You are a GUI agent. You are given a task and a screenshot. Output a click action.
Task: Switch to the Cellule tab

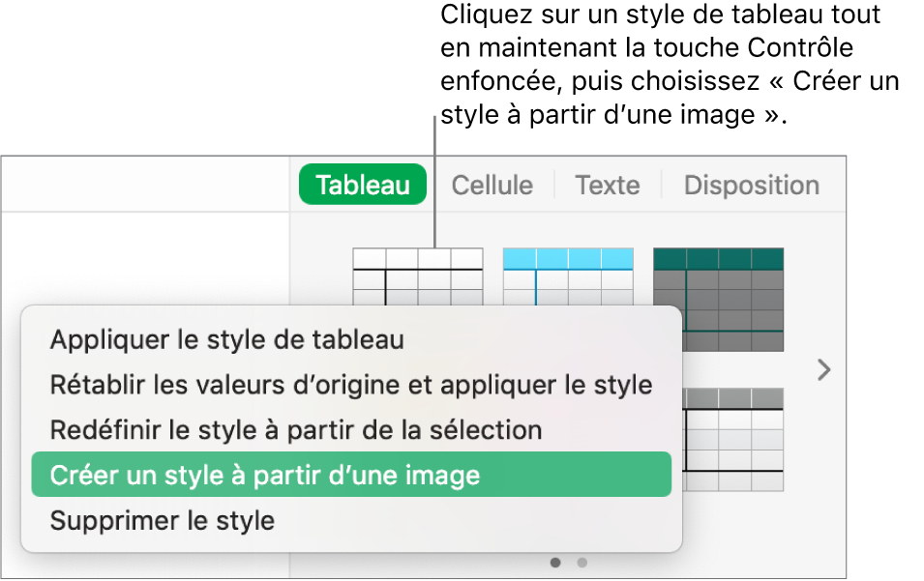click(492, 185)
